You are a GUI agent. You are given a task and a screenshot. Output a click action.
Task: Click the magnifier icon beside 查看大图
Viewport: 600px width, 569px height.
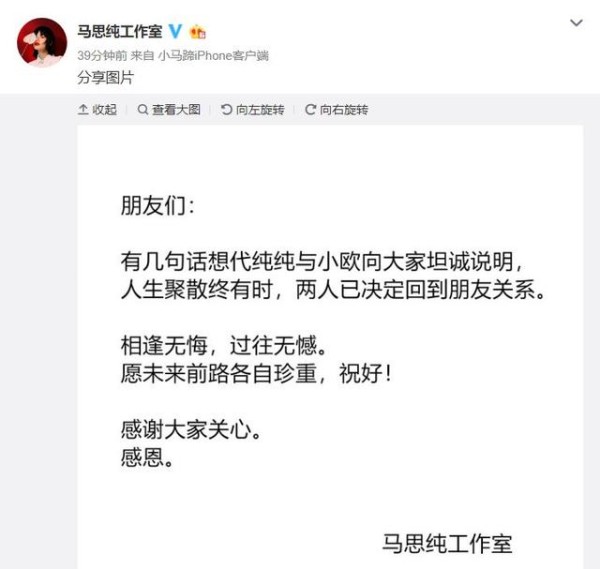(143, 110)
